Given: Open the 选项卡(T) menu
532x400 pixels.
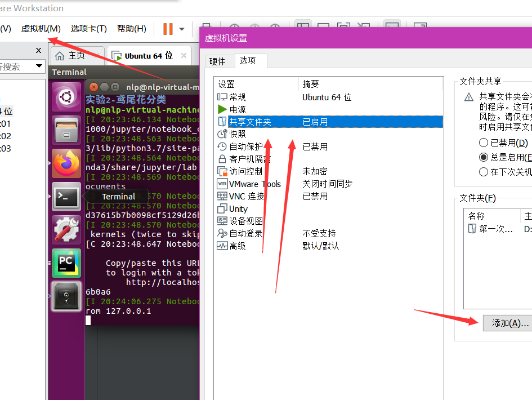Looking at the screenshot, I should 88,29.
